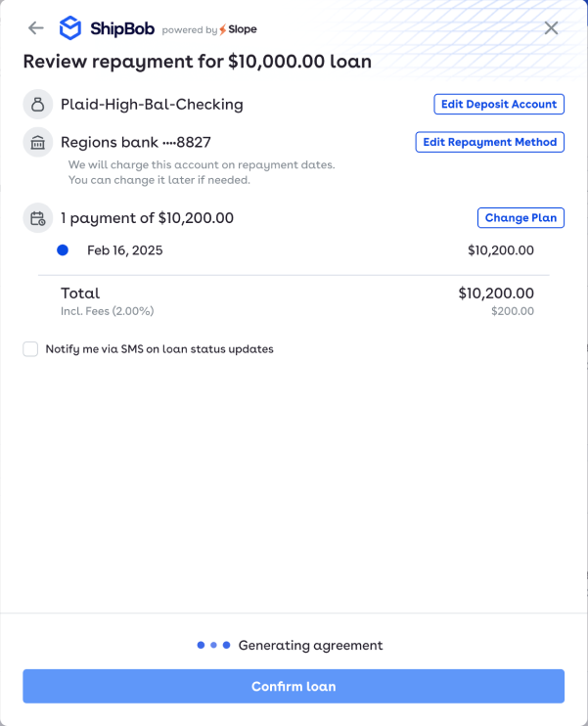Click the back arrow icon

coord(36,27)
